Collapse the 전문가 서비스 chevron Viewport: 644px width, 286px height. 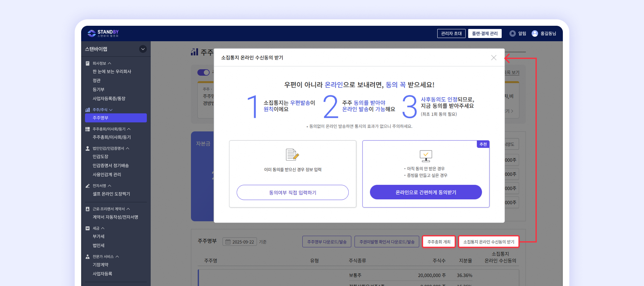tap(117, 257)
